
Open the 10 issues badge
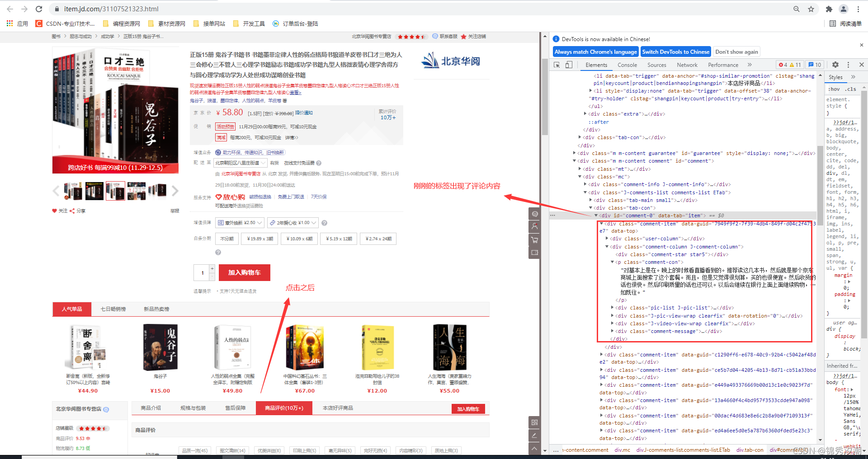(x=815, y=65)
